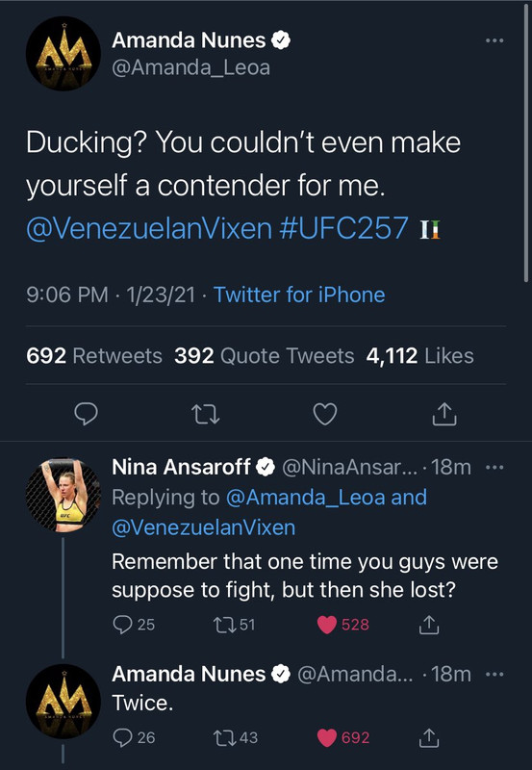The image size is (532, 770).
Task: Open more options on the Twice reply
Action: pyautogui.click(x=494, y=675)
